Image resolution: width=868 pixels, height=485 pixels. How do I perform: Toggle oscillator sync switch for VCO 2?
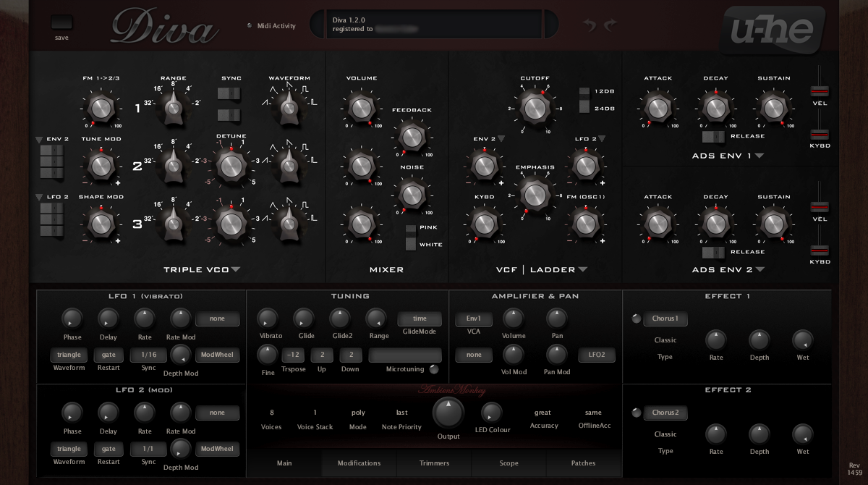coord(229,94)
